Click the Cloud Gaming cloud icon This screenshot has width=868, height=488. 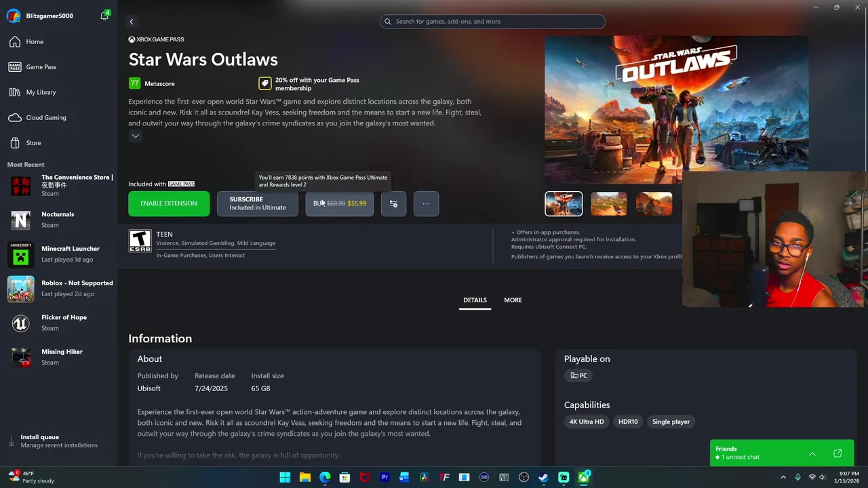tap(14, 118)
